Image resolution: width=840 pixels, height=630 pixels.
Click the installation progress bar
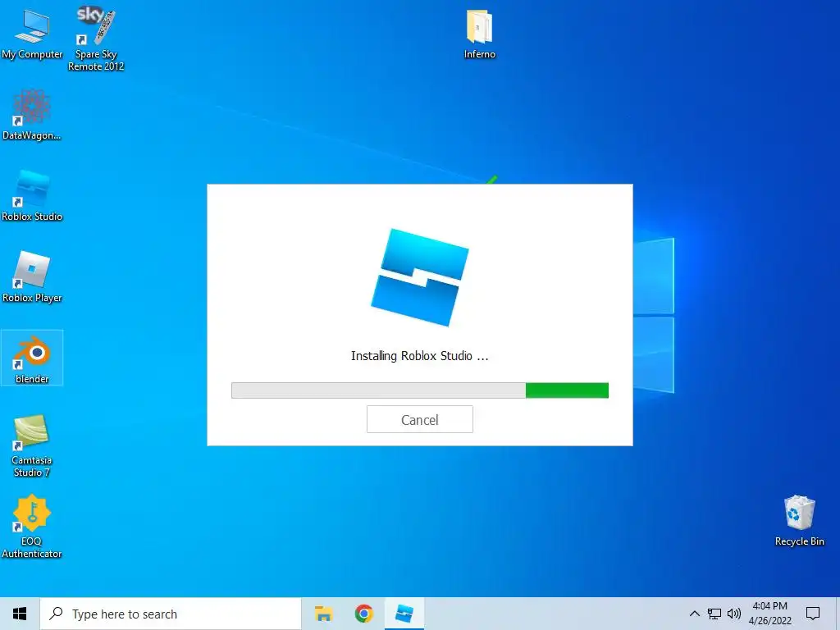click(419, 390)
